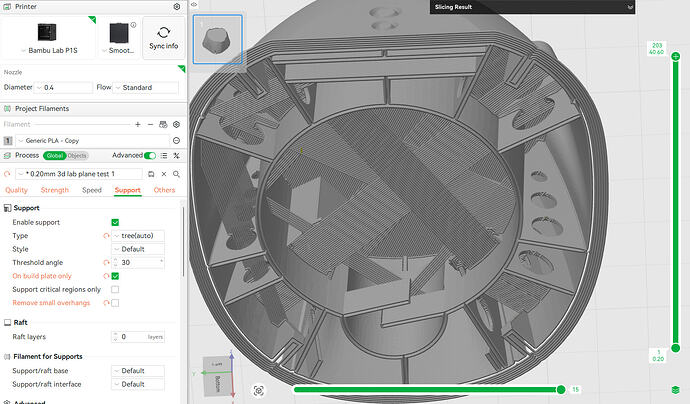The width and height of the screenshot is (690, 404).
Task: Open the nozzle Diameter dropdown
Action: tap(63, 88)
